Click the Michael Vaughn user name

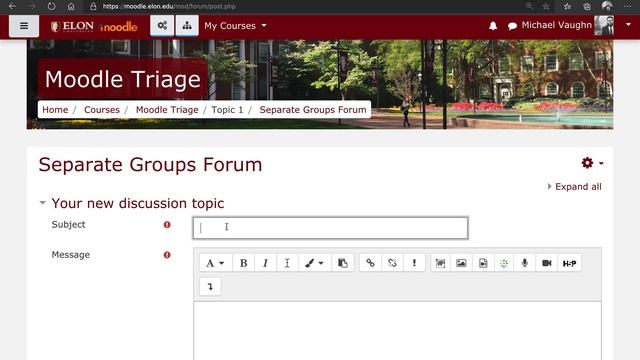click(x=556, y=25)
